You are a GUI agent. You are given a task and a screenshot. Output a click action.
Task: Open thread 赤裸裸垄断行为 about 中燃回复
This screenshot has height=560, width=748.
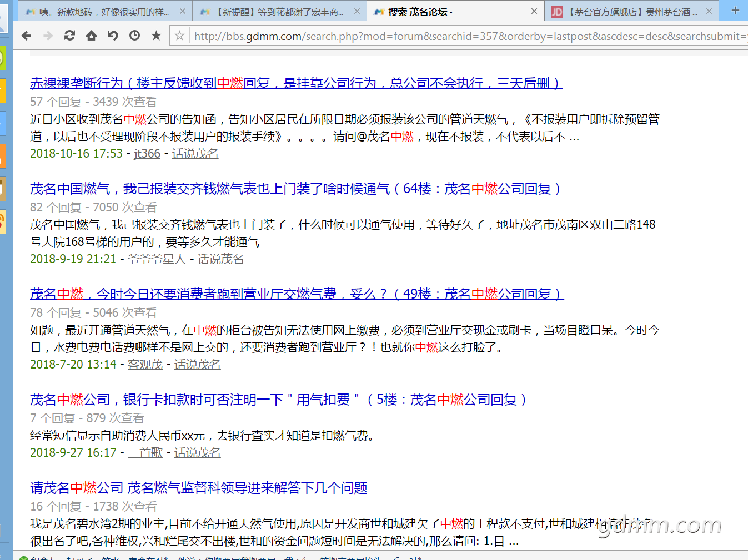[297, 83]
